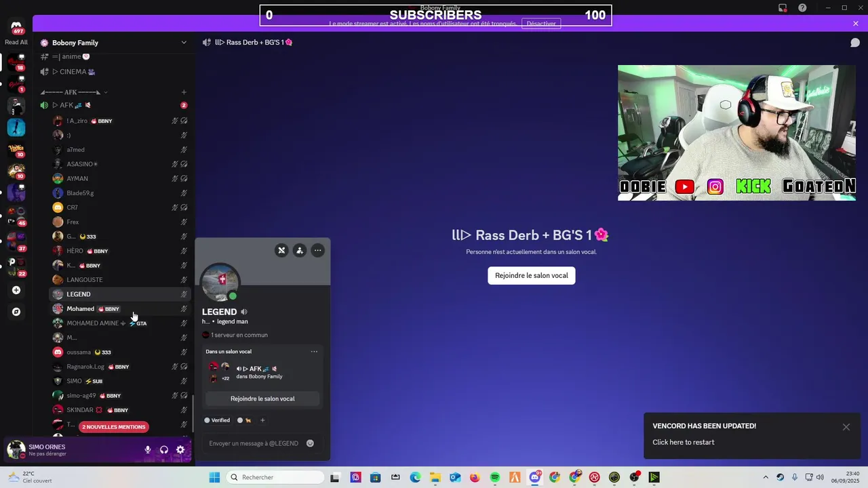The width and height of the screenshot is (868, 488).
Task: Click Rejoindre le salon vocal main button
Action: coord(532,275)
